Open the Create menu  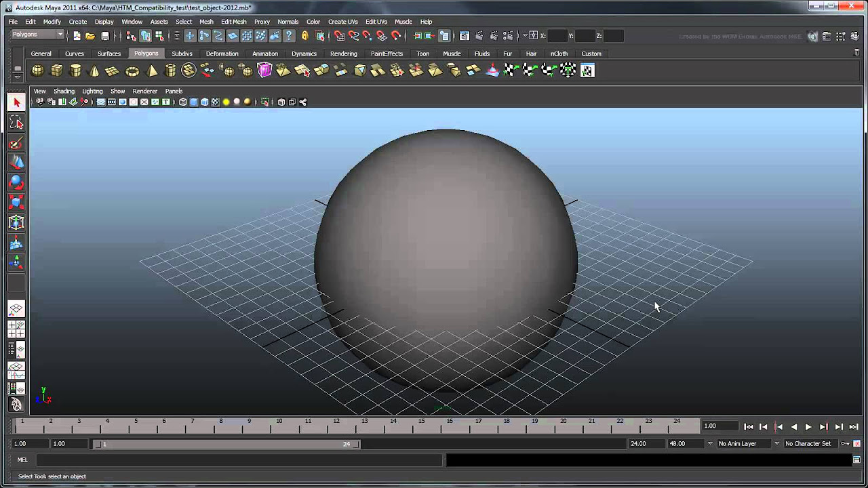(77, 22)
